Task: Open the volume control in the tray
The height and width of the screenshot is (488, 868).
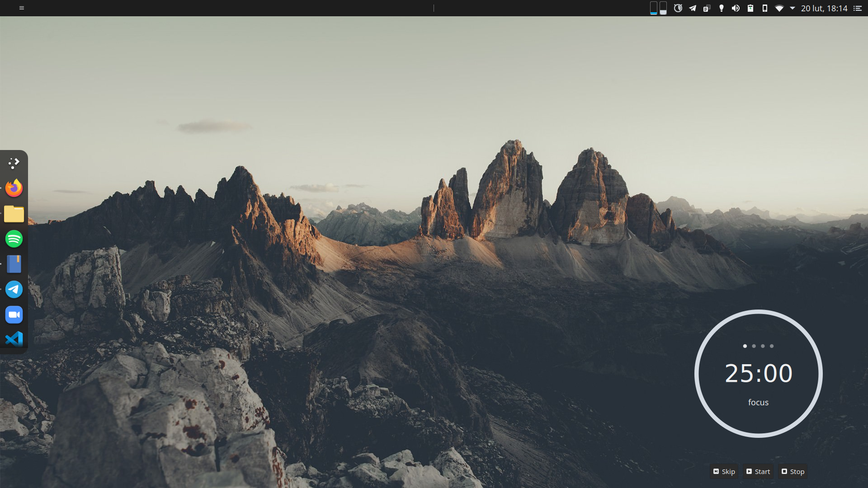Action: click(x=736, y=8)
